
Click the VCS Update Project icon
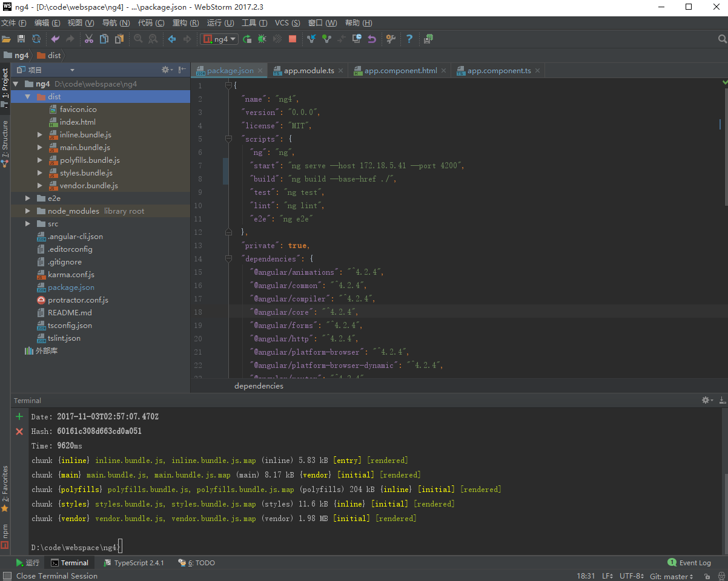312,39
